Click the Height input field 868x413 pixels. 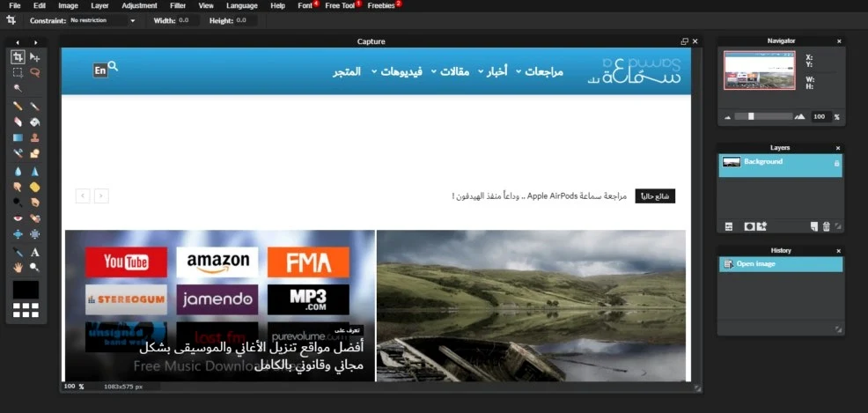(x=246, y=20)
